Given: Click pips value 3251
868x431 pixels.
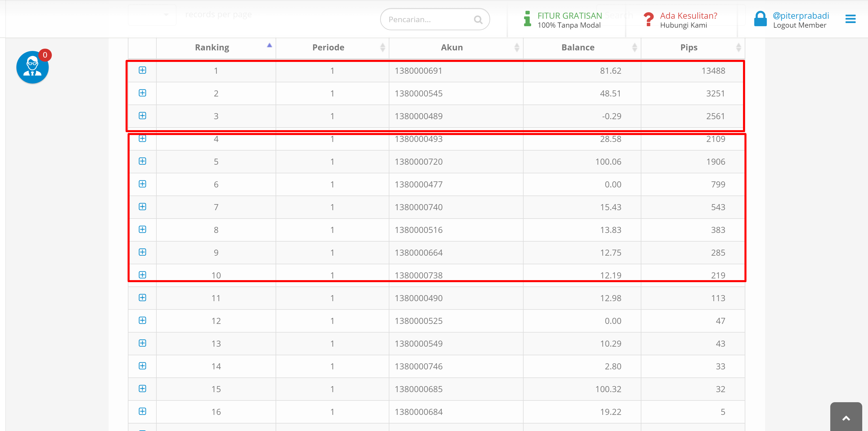Looking at the screenshot, I should tap(715, 93).
